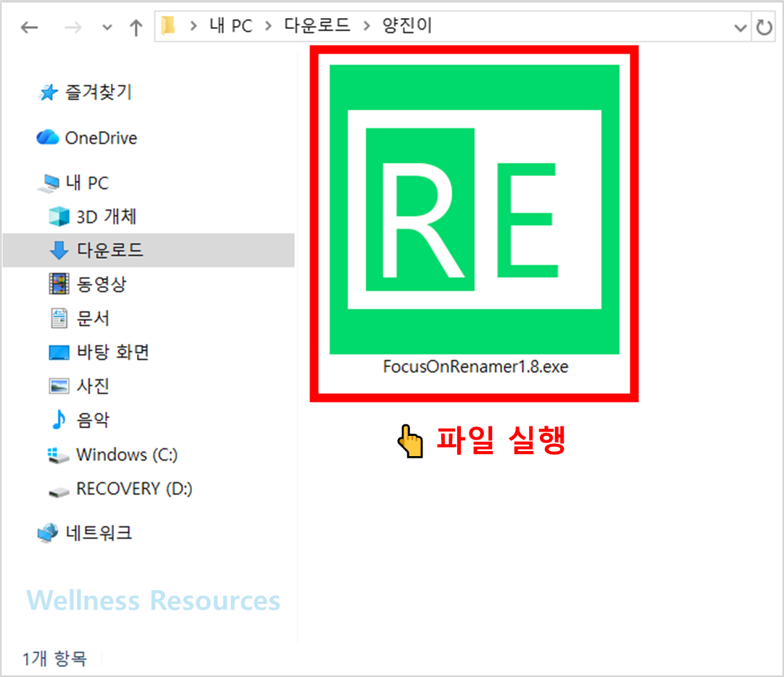Screen dimensions: 784x677
Task: Open 사진 folder
Action: [93, 386]
